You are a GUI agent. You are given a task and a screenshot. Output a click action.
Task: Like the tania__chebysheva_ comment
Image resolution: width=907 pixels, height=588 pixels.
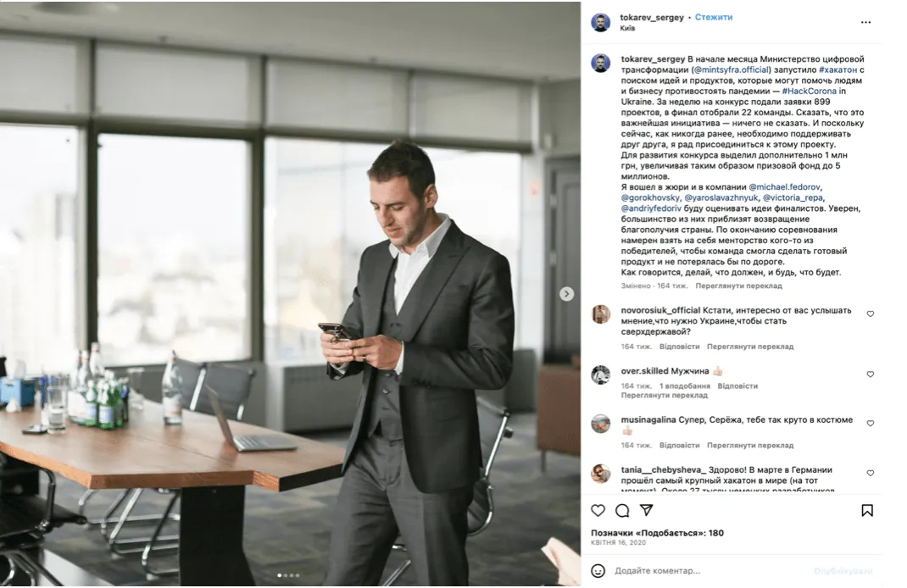pyautogui.click(x=871, y=474)
